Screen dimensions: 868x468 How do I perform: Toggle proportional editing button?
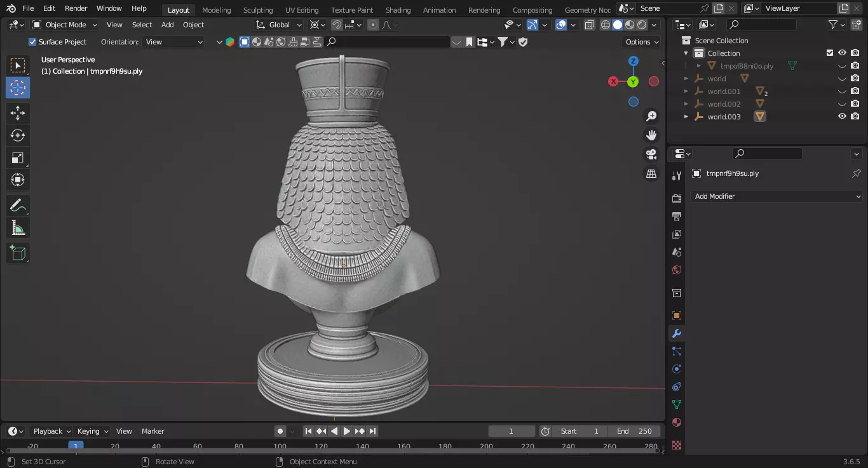(373, 25)
